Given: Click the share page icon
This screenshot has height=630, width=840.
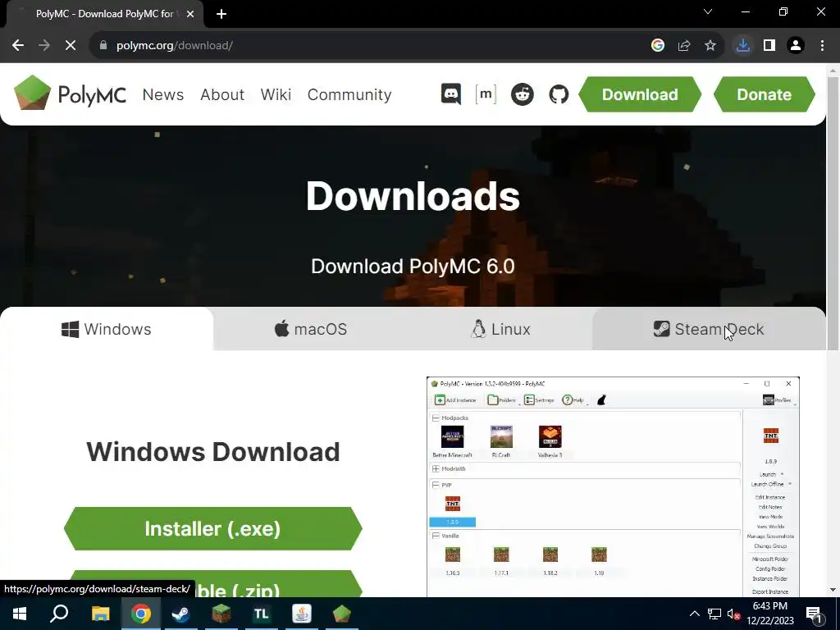Looking at the screenshot, I should click(684, 46).
